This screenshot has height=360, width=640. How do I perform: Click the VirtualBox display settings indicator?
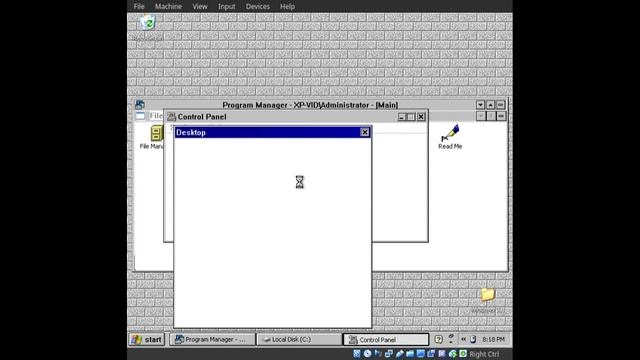[420, 354]
